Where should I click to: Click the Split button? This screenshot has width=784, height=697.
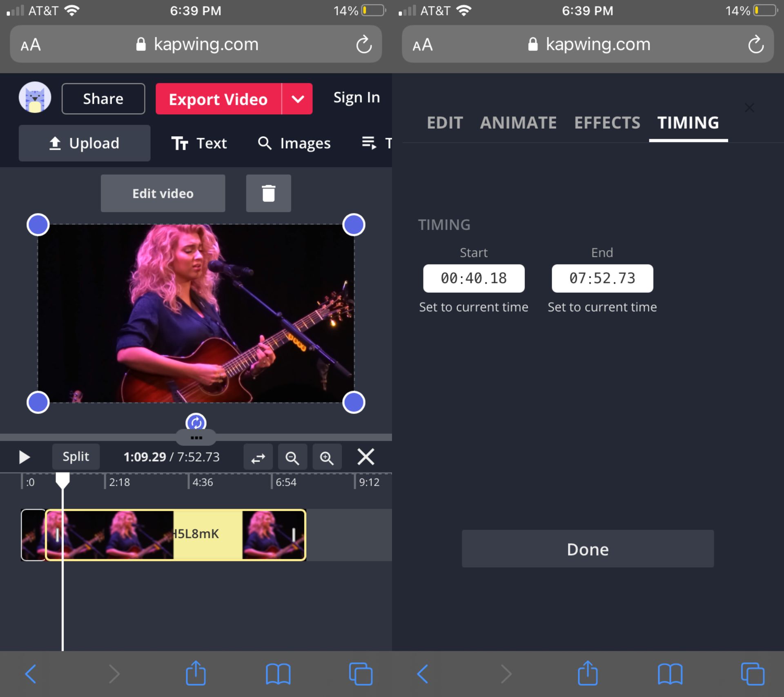point(76,457)
